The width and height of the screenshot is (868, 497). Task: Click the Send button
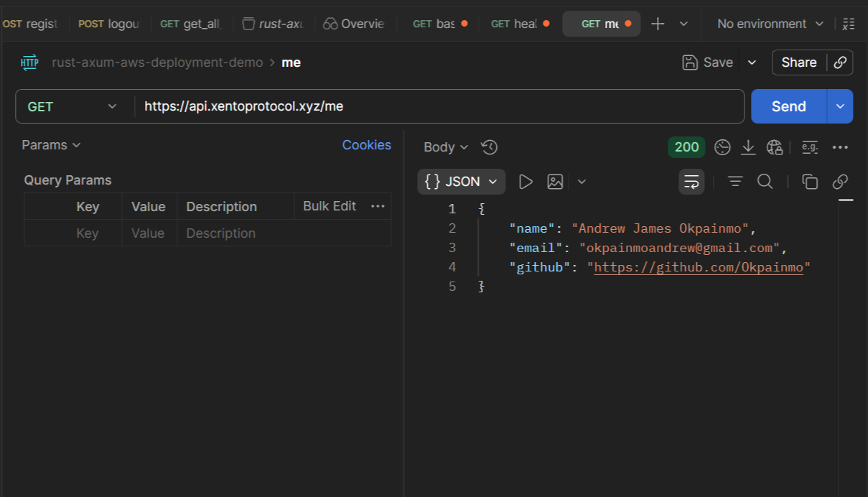788,106
